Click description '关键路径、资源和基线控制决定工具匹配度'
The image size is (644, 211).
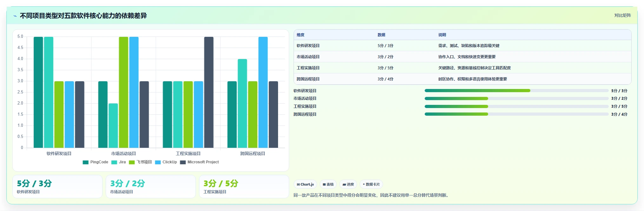click(475, 68)
